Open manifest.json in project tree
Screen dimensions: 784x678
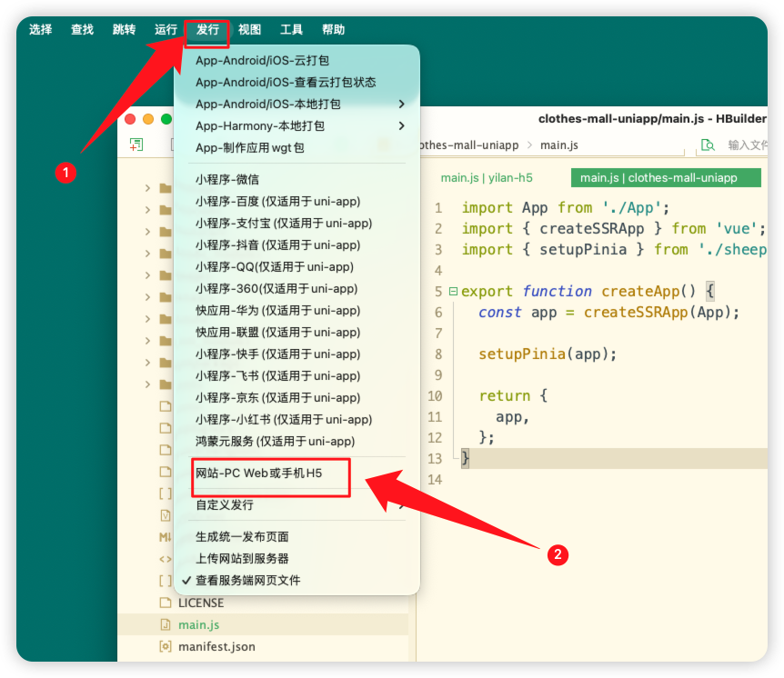pos(216,647)
